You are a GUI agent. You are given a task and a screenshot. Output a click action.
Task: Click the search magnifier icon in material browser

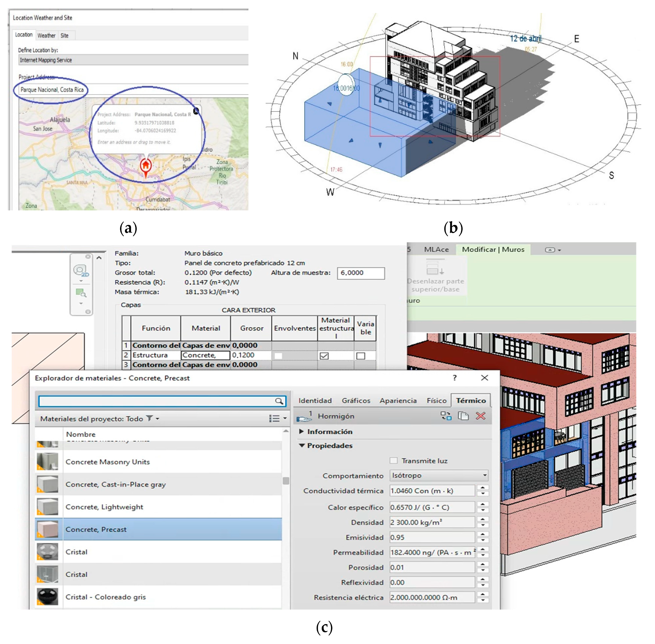[x=279, y=401]
